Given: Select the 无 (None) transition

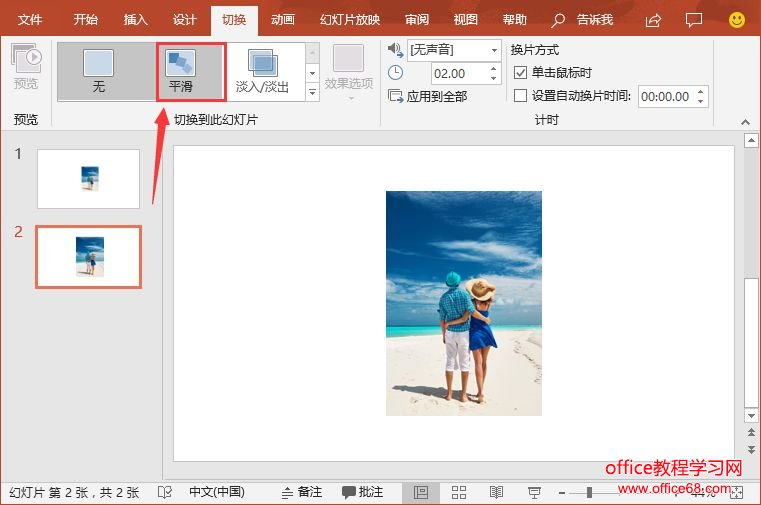Looking at the screenshot, I should (98, 71).
